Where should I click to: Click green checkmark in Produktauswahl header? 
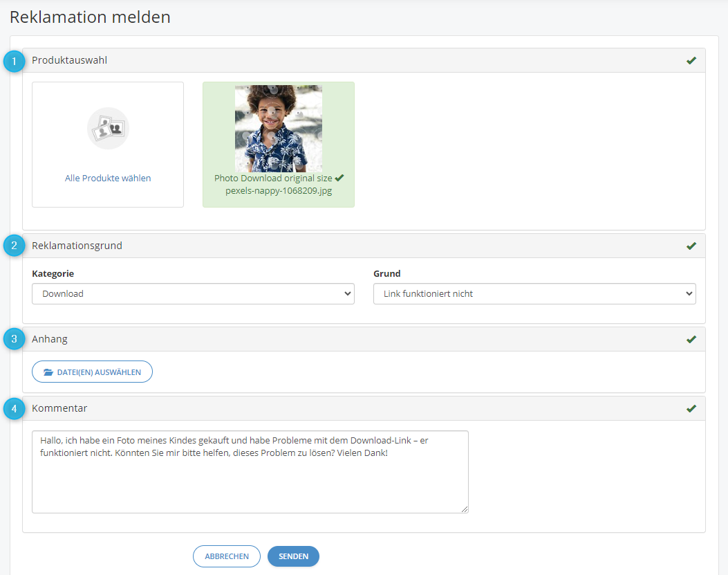coord(691,60)
